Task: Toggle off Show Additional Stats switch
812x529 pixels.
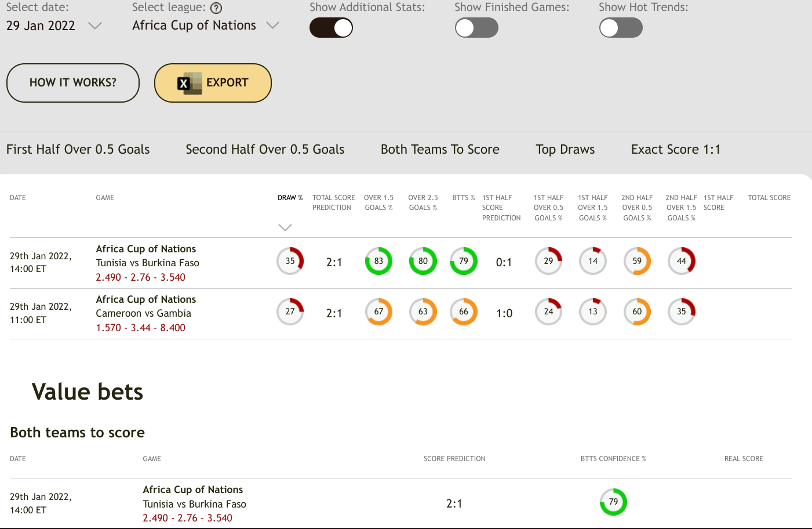Action: (331, 28)
